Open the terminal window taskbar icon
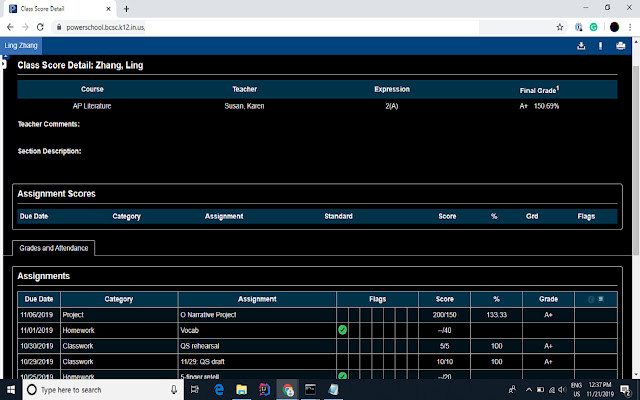Screen dimensions: 640x400 (310, 390)
